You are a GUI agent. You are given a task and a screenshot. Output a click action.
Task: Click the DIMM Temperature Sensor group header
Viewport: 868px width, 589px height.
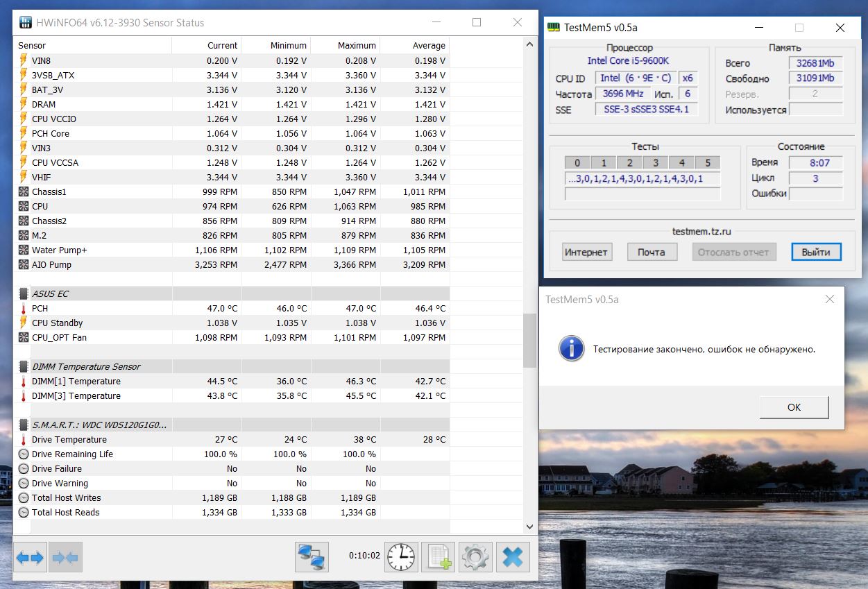click(232, 366)
